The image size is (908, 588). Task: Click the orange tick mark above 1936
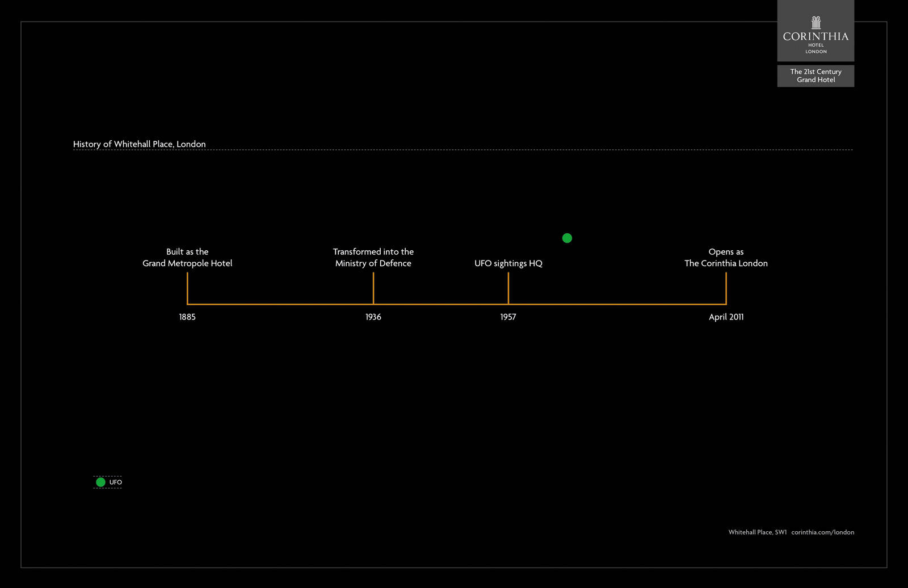(x=373, y=288)
